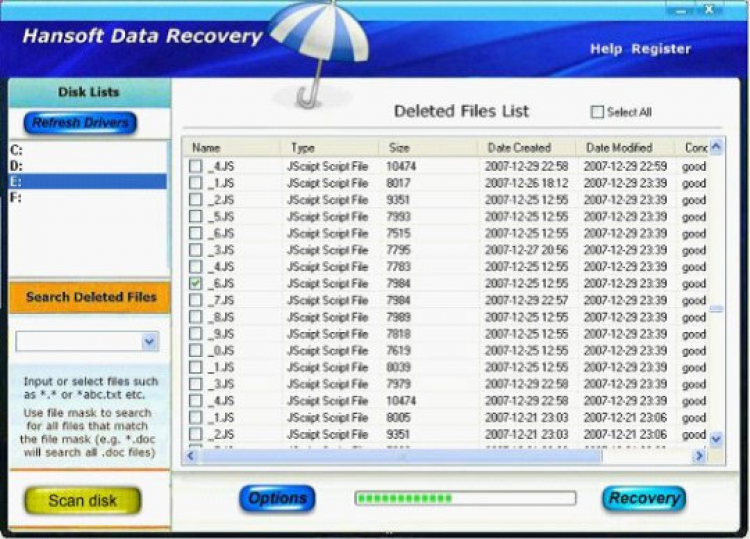Minimize the Hansoft Data Recovery window
The width and height of the screenshot is (750, 539).
click(682, 10)
